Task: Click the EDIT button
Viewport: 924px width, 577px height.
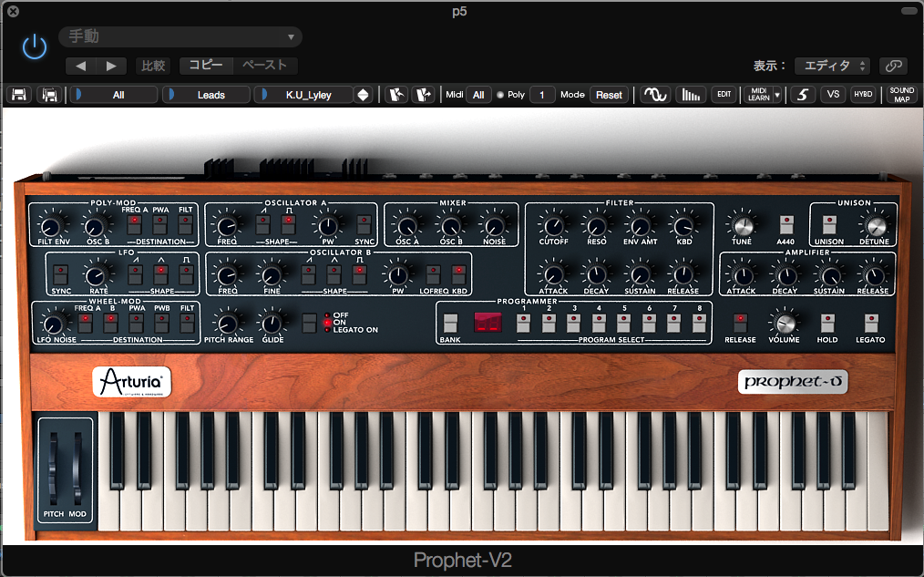Action: 724,95
